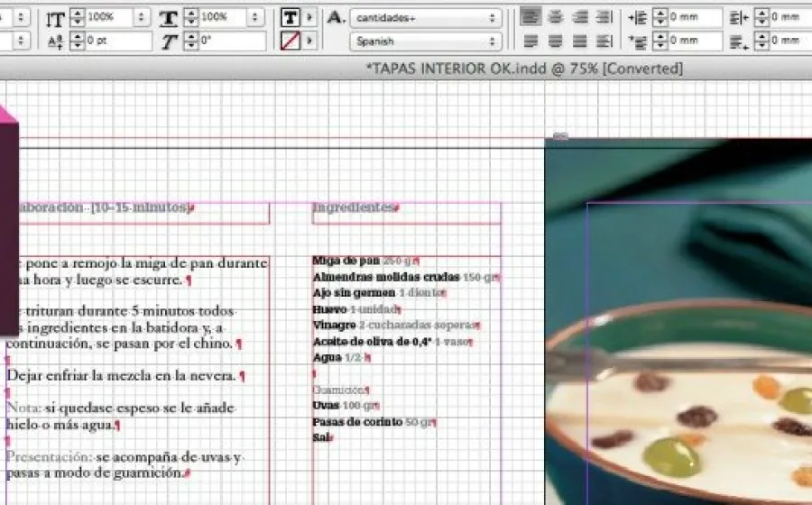Screen dimensions: 812x505
Task: Open the character style dropdown 'cantidades+'
Action: (x=426, y=18)
